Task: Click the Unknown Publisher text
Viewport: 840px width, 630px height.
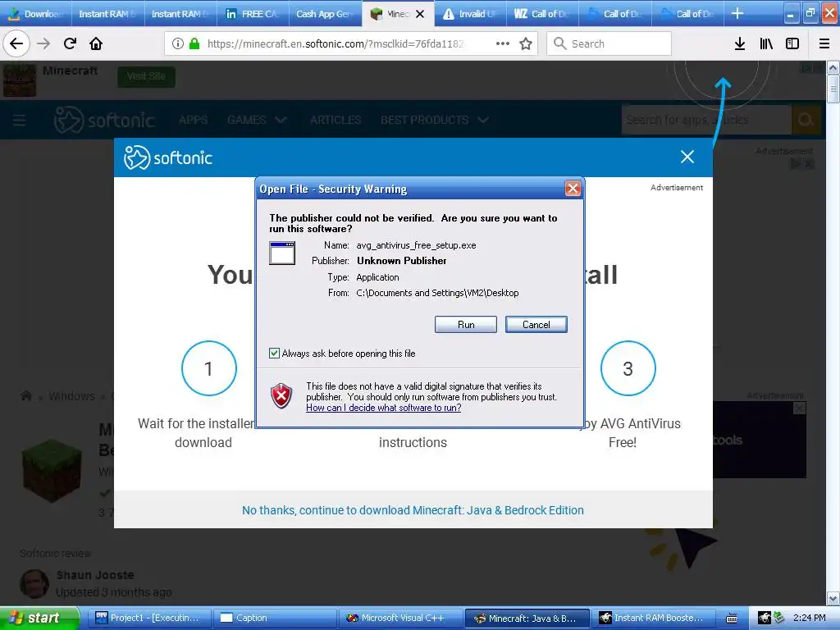Action: click(x=402, y=261)
